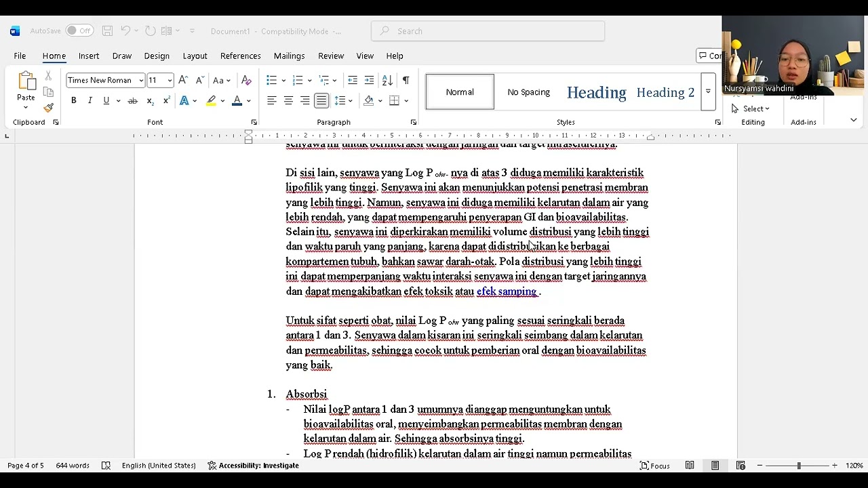Apply the Normal style
The width and height of the screenshot is (868, 488).
click(x=460, y=92)
